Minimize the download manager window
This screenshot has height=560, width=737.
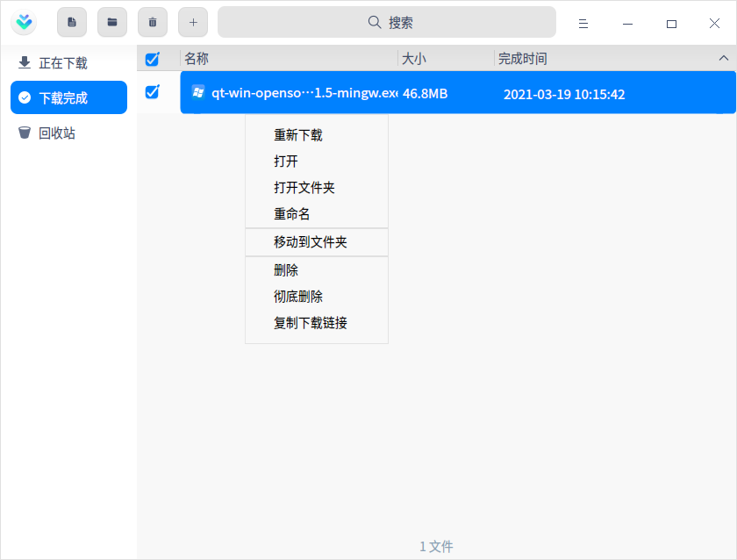pyautogui.click(x=627, y=24)
